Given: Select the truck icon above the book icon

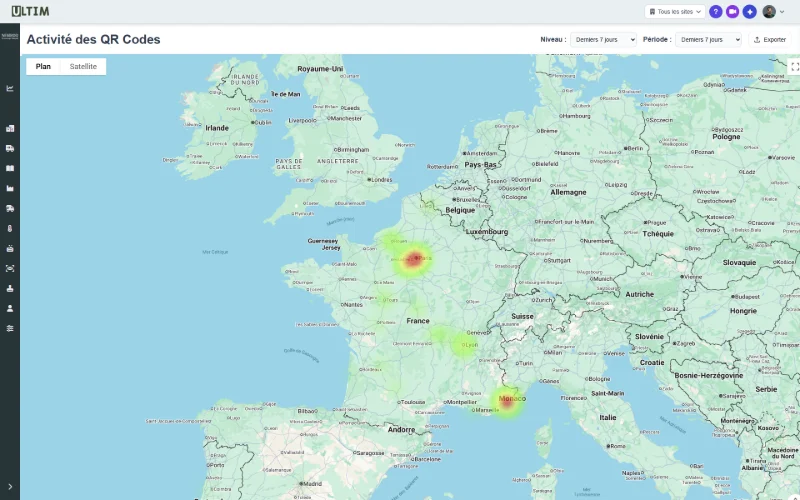Looking at the screenshot, I should pos(10,148).
